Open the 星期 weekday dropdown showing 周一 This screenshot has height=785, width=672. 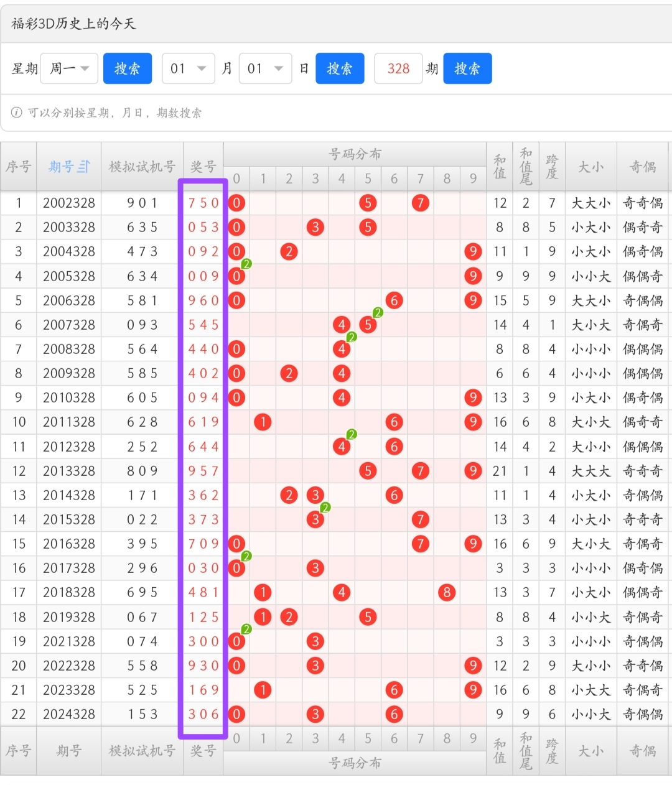coord(70,68)
